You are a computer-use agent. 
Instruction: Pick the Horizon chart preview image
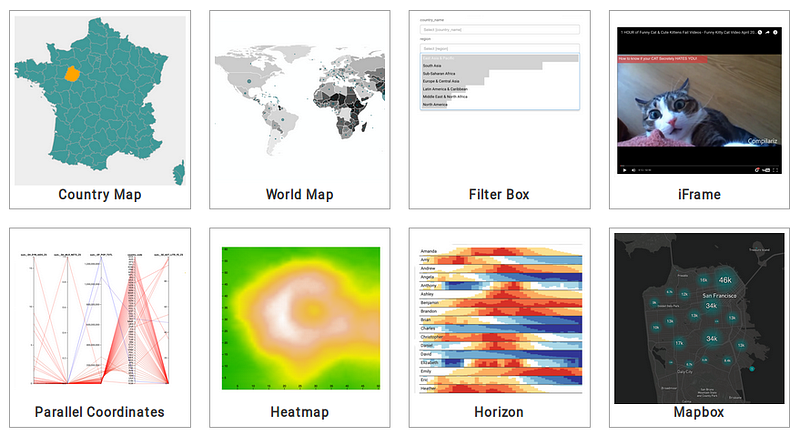point(500,319)
